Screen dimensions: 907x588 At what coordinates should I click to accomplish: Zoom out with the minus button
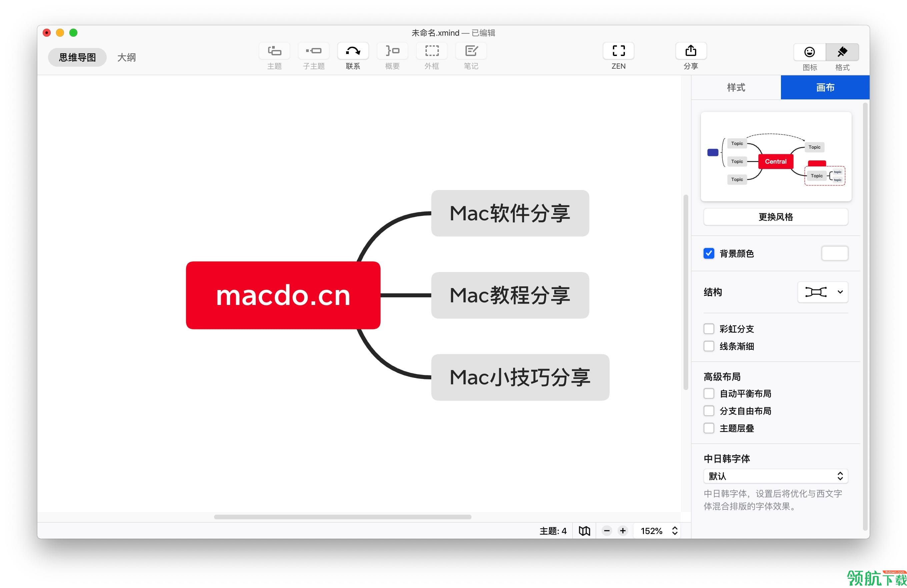(x=607, y=530)
